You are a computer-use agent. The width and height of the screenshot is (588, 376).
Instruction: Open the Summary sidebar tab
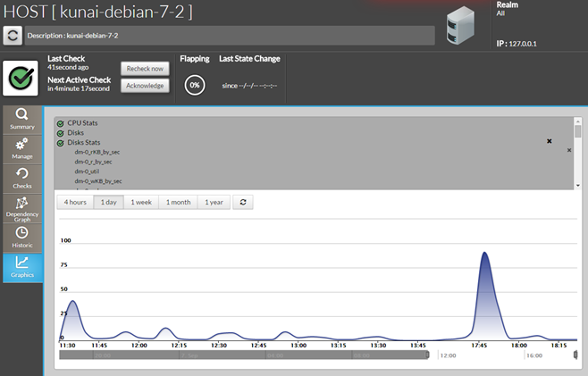(x=22, y=119)
